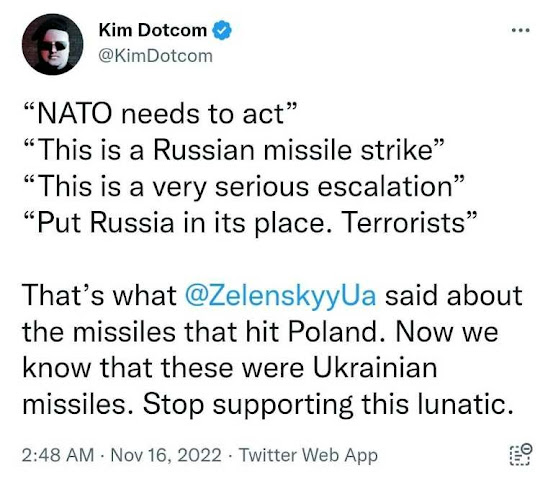
Task: Visit the @KimDotcom handle
Action: click(156, 56)
